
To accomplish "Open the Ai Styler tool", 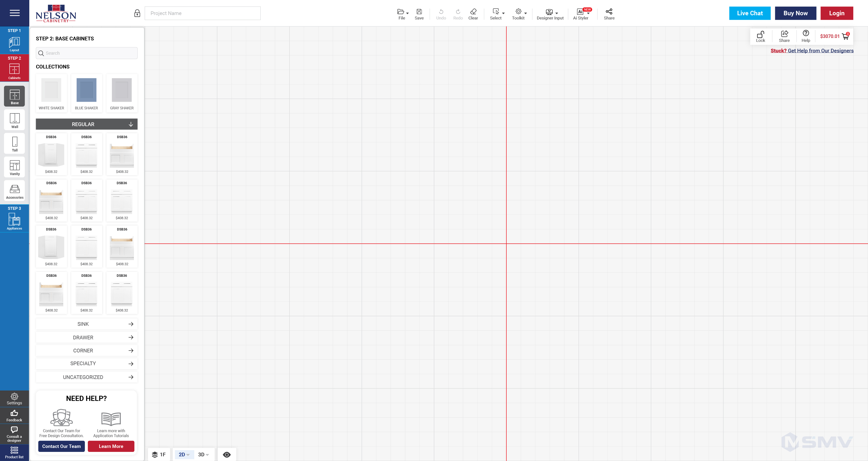I will 580,13.
